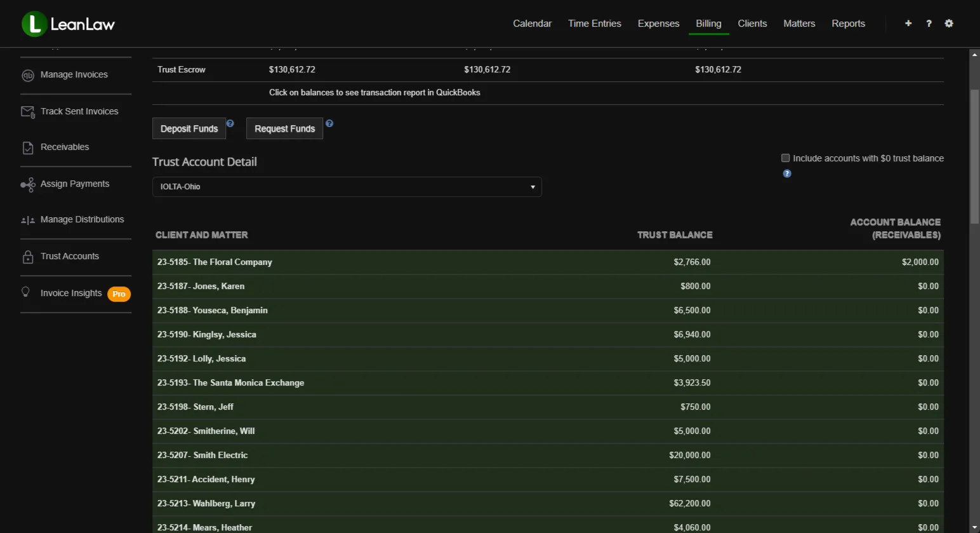
Task: Open Invoice Insights from the sidebar
Action: 71,293
